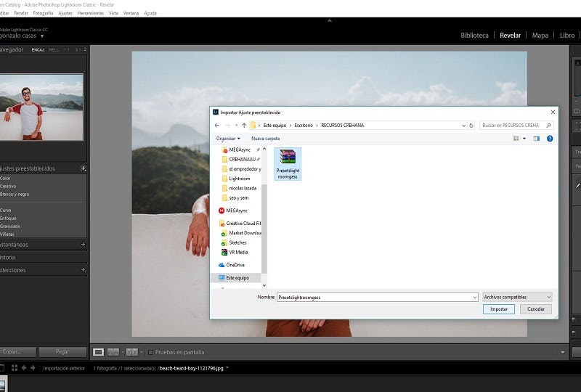Click the Importar button
Viewport: 581px width, 392px height.
[x=498, y=309]
